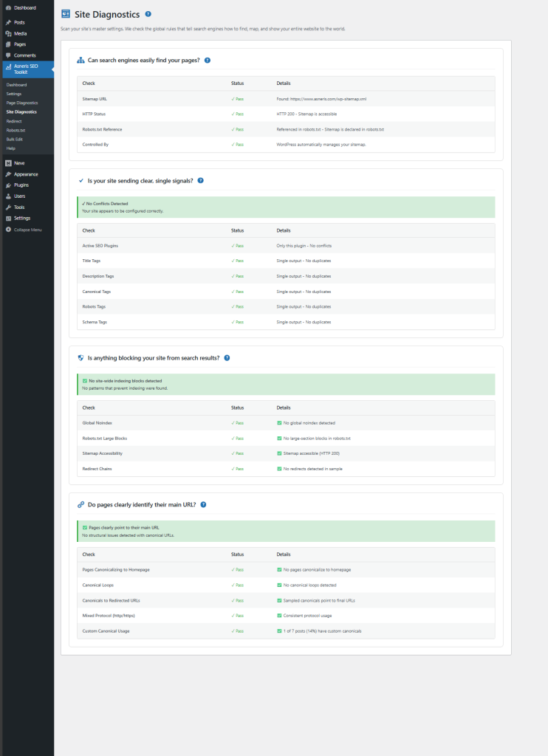The height and width of the screenshot is (756, 548).
Task: Open Robots.txt submenu link
Action: [16, 130]
